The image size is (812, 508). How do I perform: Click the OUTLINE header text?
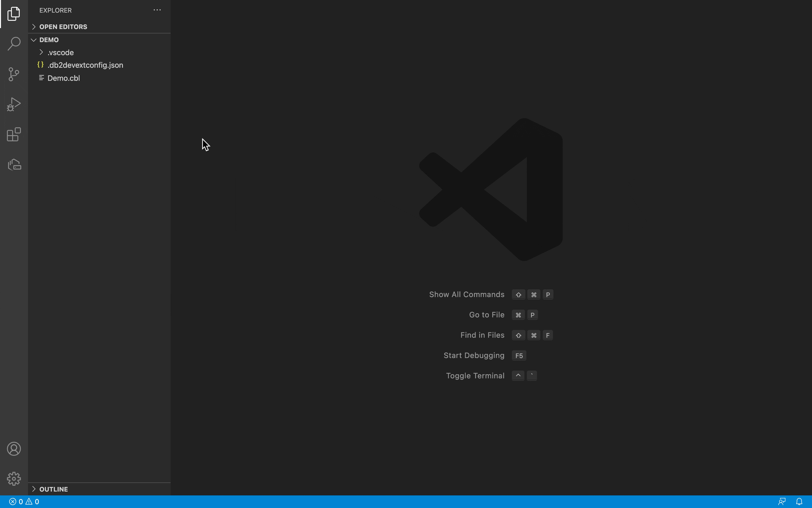tap(53, 489)
